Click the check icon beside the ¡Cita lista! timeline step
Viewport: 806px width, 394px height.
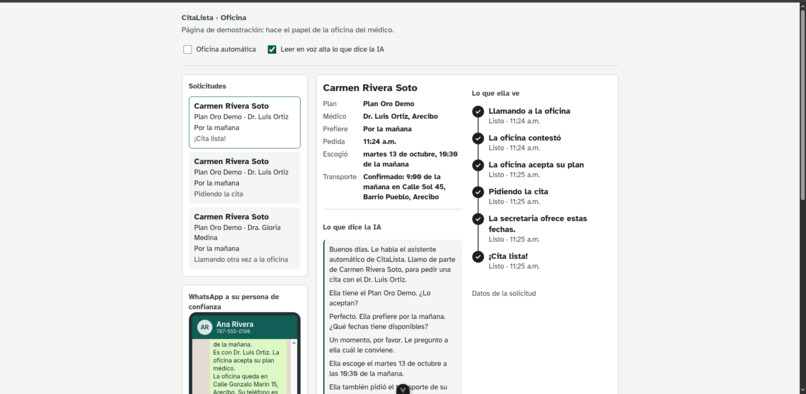pos(478,256)
